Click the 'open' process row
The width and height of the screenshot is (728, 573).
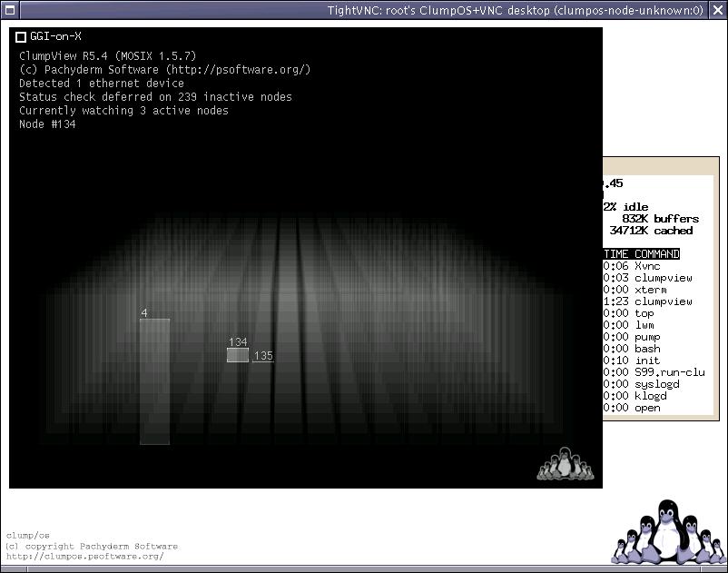click(632, 408)
